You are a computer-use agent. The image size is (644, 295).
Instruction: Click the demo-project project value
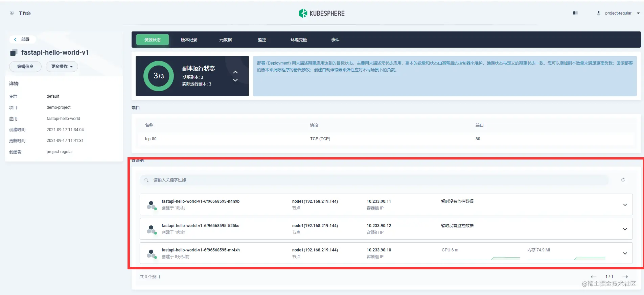click(x=59, y=107)
